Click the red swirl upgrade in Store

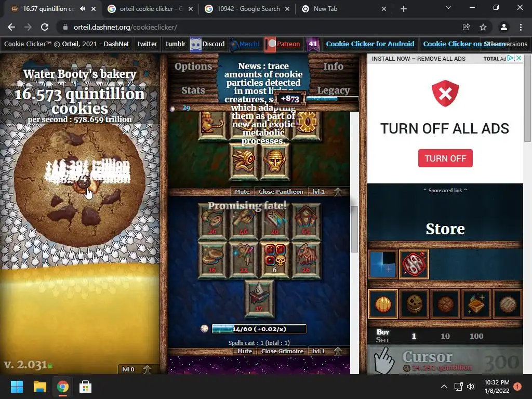pyautogui.click(x=414, y=264)
